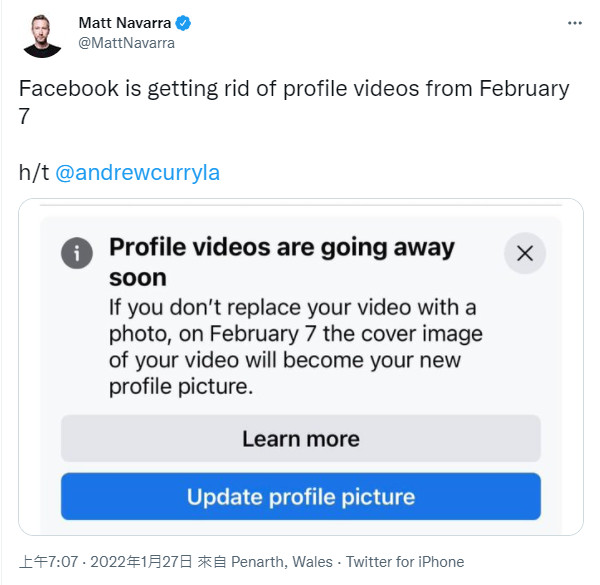
Task: Open the tweet's more options menu
Action: point(573,22)
